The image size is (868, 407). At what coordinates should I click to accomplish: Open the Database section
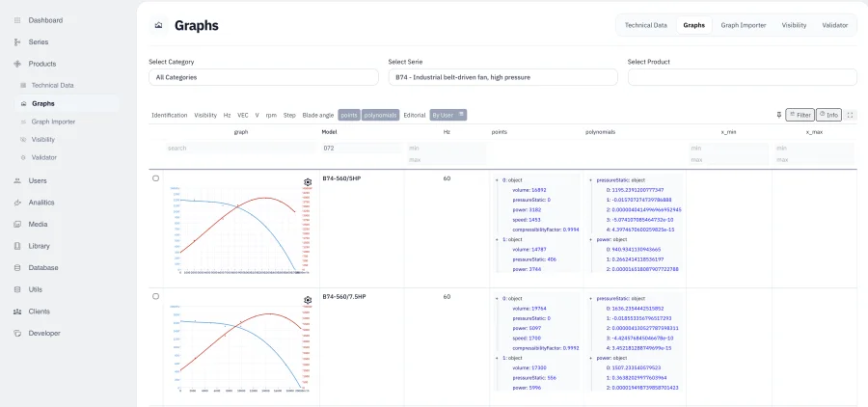point(43,267)
